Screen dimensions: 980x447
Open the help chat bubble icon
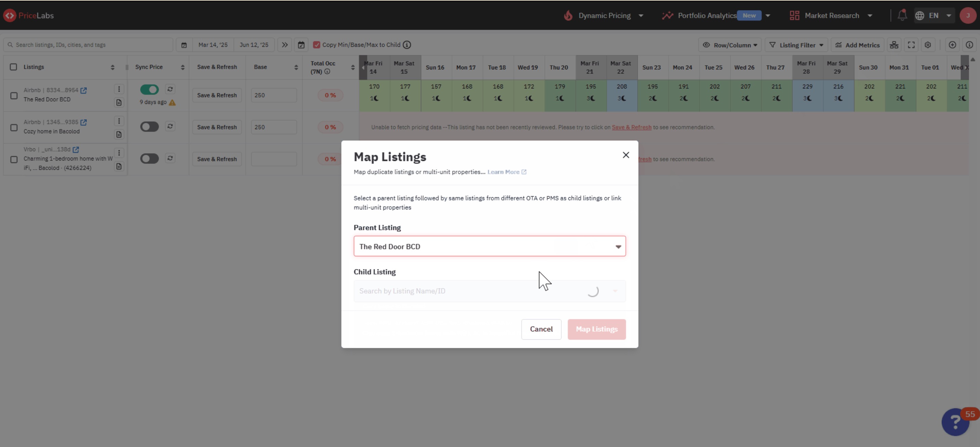pos(955,422)
